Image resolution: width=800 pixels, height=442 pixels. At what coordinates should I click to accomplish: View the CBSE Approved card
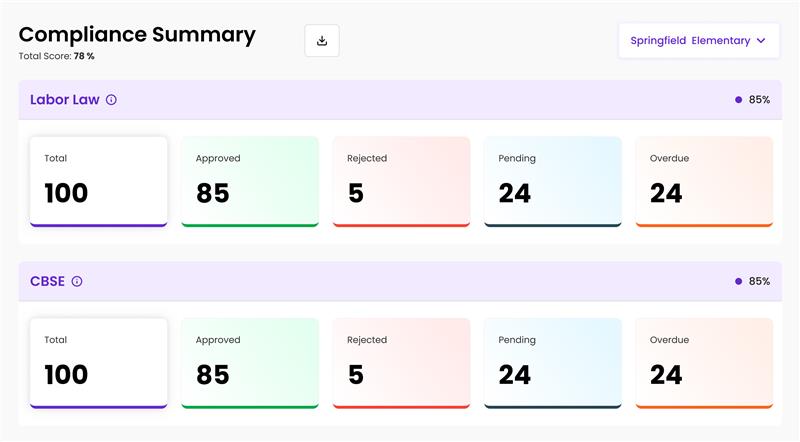click(x=250, y=363)
